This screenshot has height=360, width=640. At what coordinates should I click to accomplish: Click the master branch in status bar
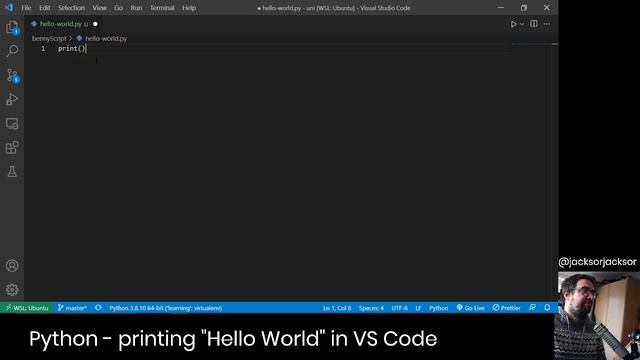click(72, 308)
